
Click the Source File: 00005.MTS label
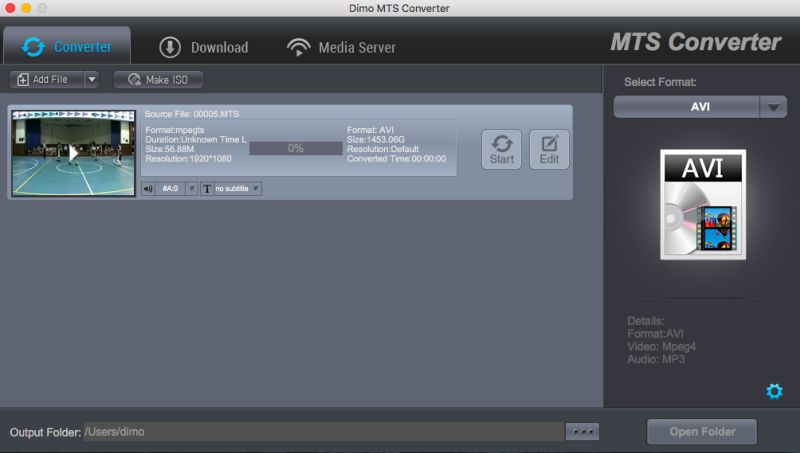pos(191,114)
